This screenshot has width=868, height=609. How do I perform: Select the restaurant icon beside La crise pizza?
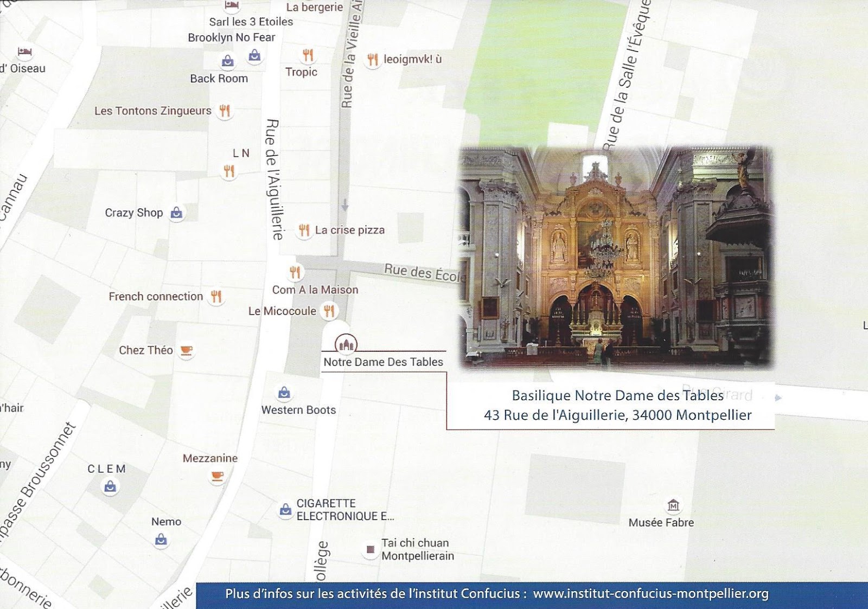click(304, 230)
